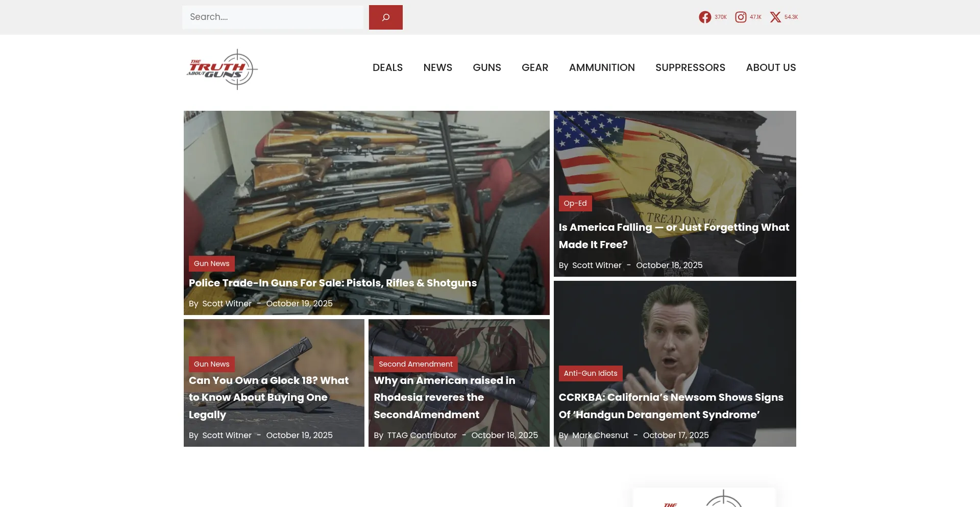Viewport: 980px width, 507px height.
Task: Click the Op-Ed category tag
Action: (575, 203)
